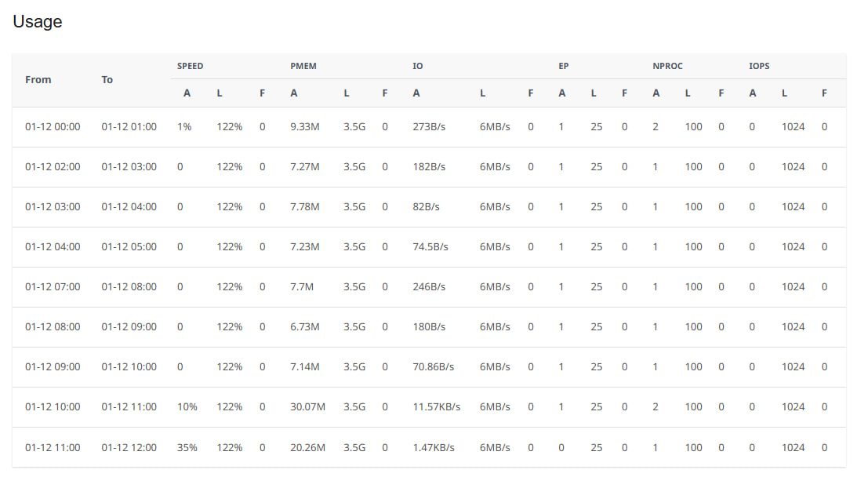Click the 30.07M memory value
Screen dimensions: 868x477
click(x=308, y=407)
